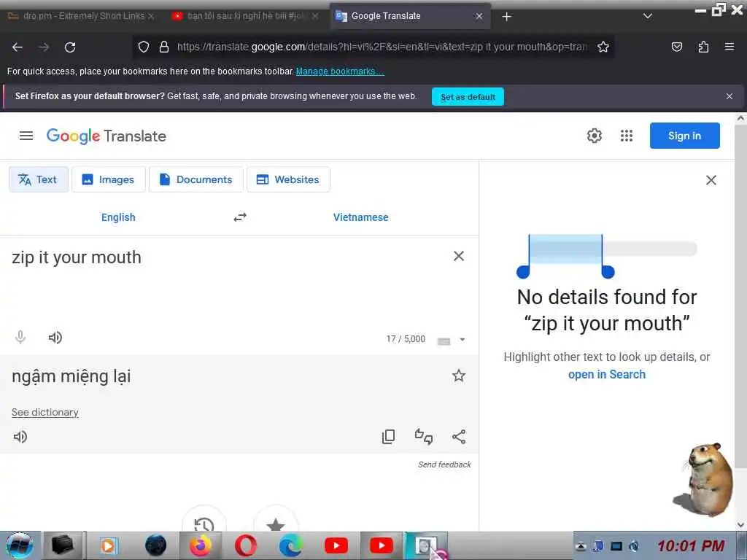This screenshot has height=560, width=747.
Task: Open the input tools keyboard dropdown
Action: pyautogui.click(x=462, y=340)
